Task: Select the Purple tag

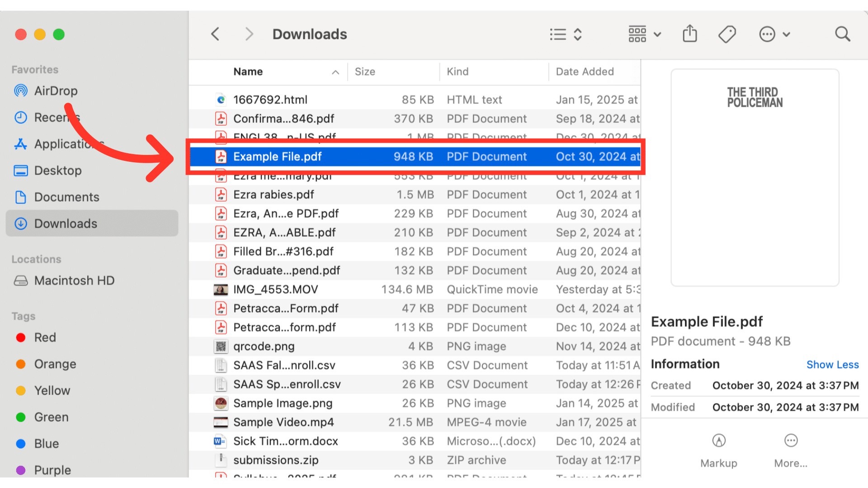Action: pos(92,470)
